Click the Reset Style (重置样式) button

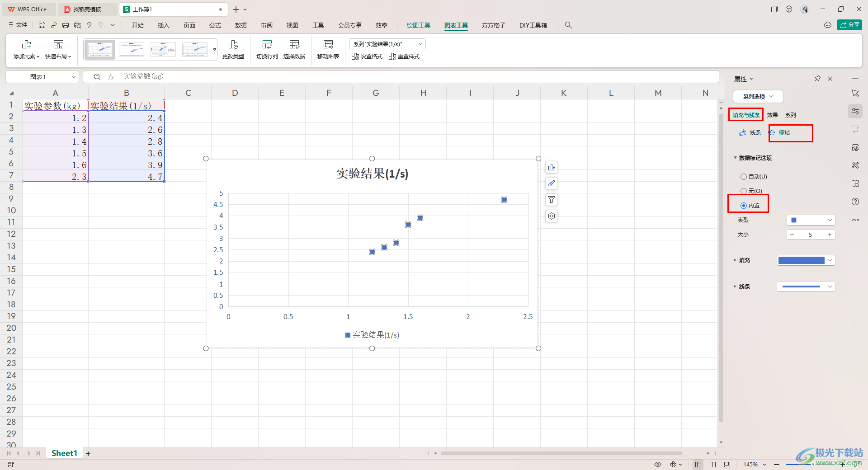tap(404, 56)
